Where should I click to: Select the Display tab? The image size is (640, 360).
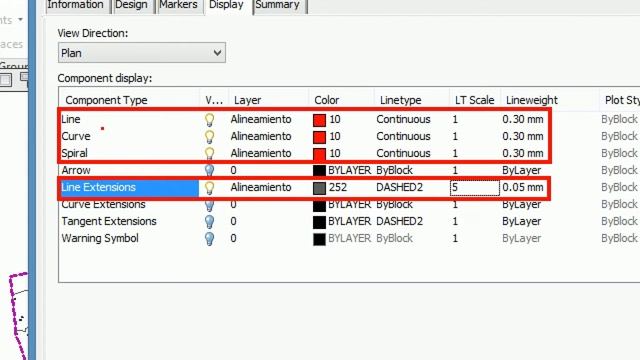tap(226, 5)
